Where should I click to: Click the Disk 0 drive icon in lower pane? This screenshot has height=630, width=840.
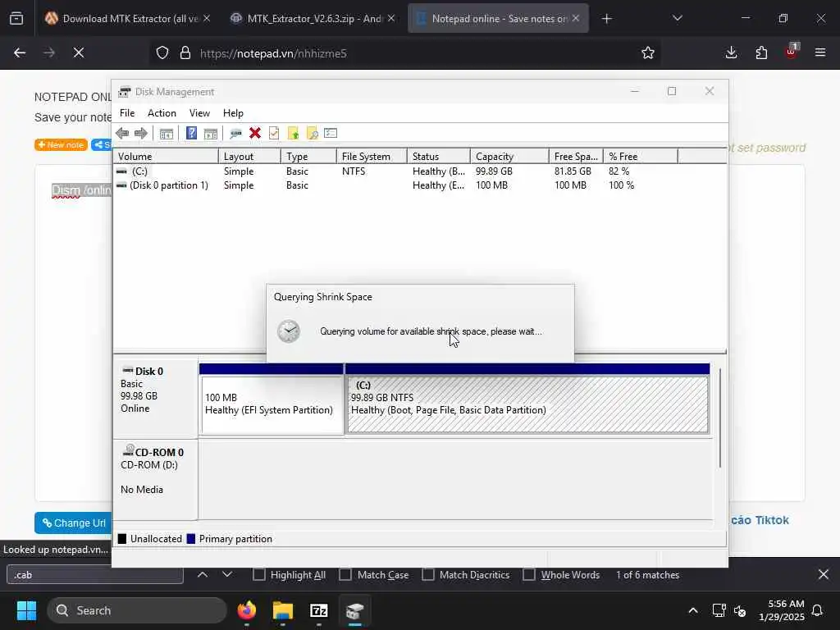coord(127,370)
